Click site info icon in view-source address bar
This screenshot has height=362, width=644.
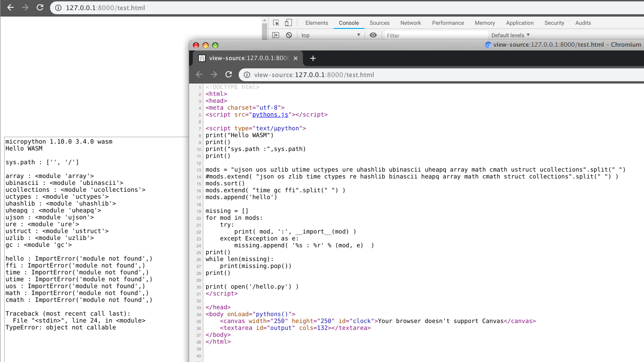pos(246,74)
